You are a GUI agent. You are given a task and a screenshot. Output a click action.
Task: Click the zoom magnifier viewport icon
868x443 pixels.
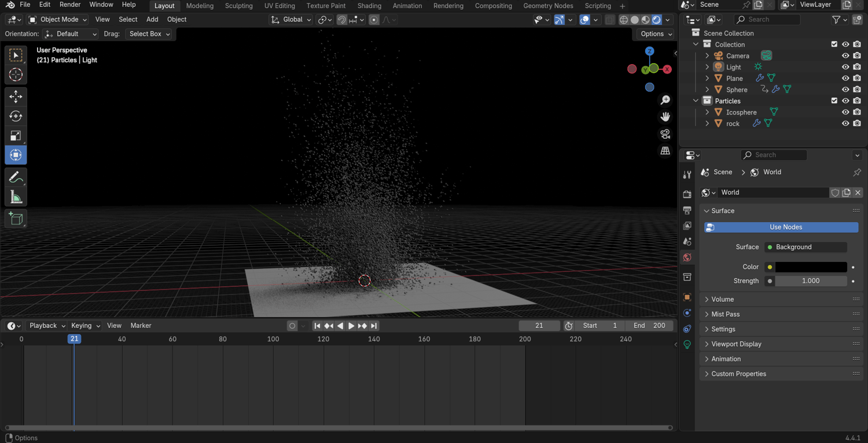tap(665, 101)
